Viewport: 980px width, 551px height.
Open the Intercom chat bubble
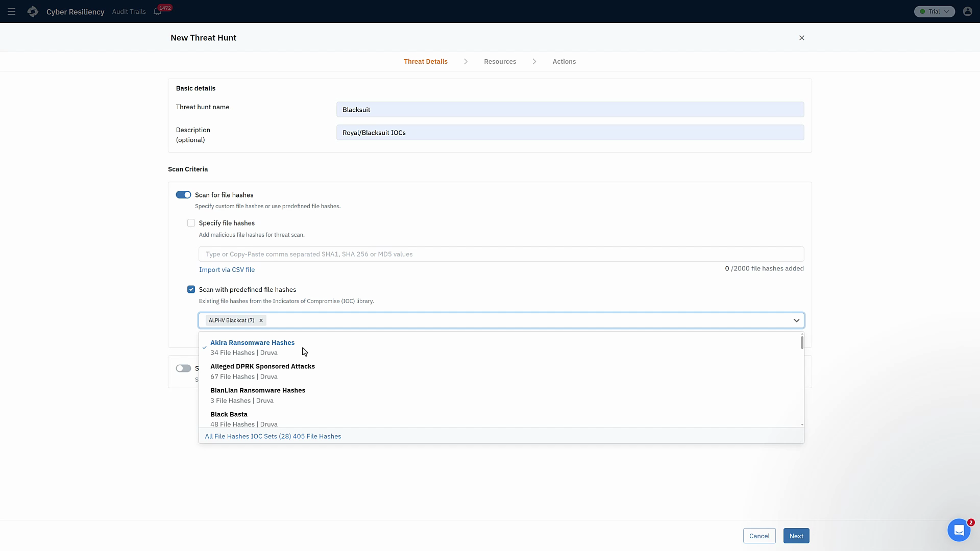[959, 530]
